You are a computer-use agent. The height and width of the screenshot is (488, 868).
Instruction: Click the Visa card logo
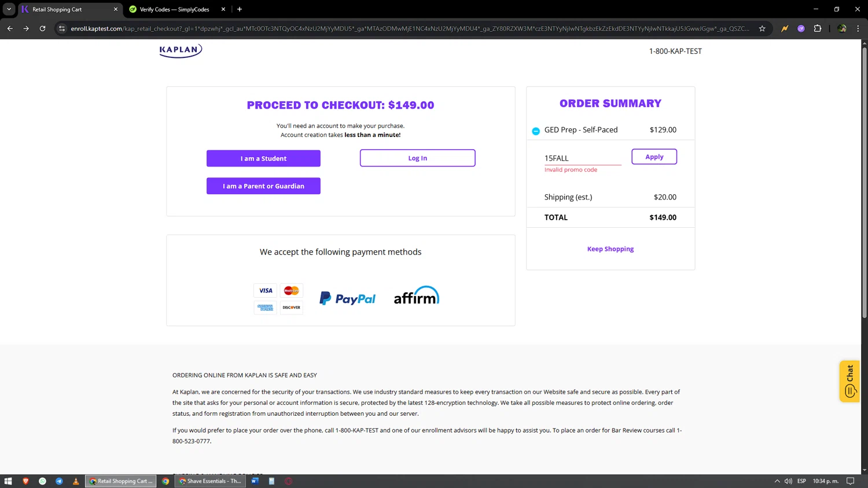click(266, 291)
